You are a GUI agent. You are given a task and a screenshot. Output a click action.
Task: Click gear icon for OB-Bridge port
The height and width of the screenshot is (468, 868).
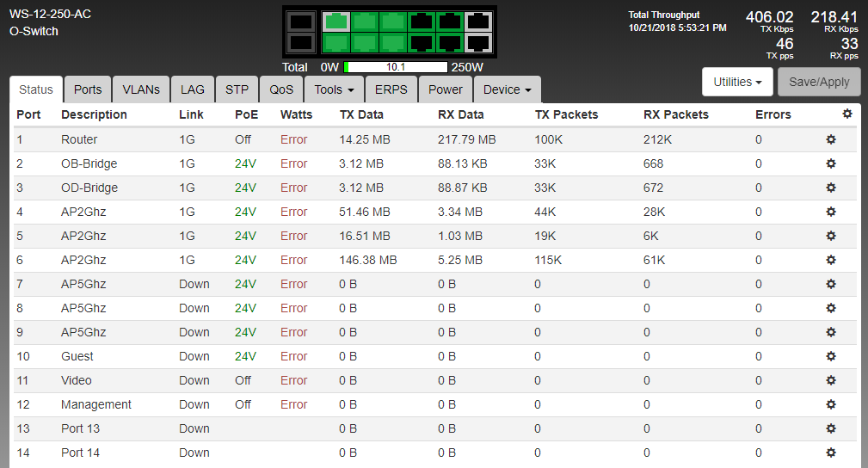[831, 163]
